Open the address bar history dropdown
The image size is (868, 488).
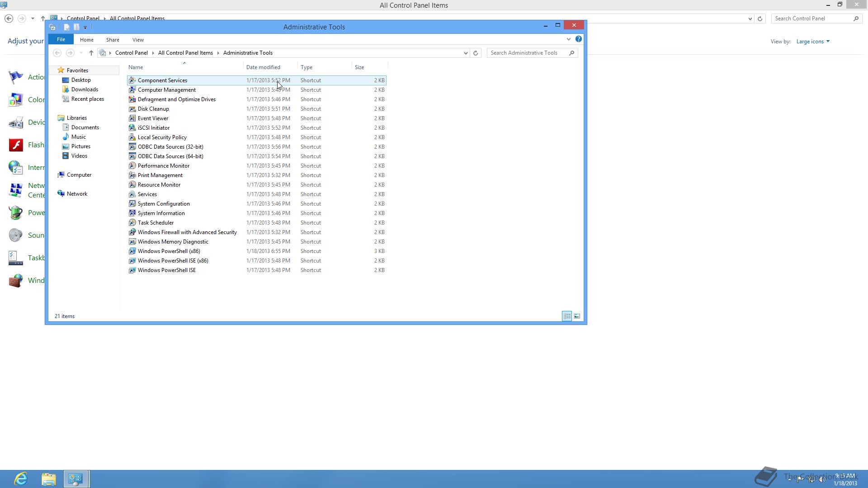click(x=466, y=53)
